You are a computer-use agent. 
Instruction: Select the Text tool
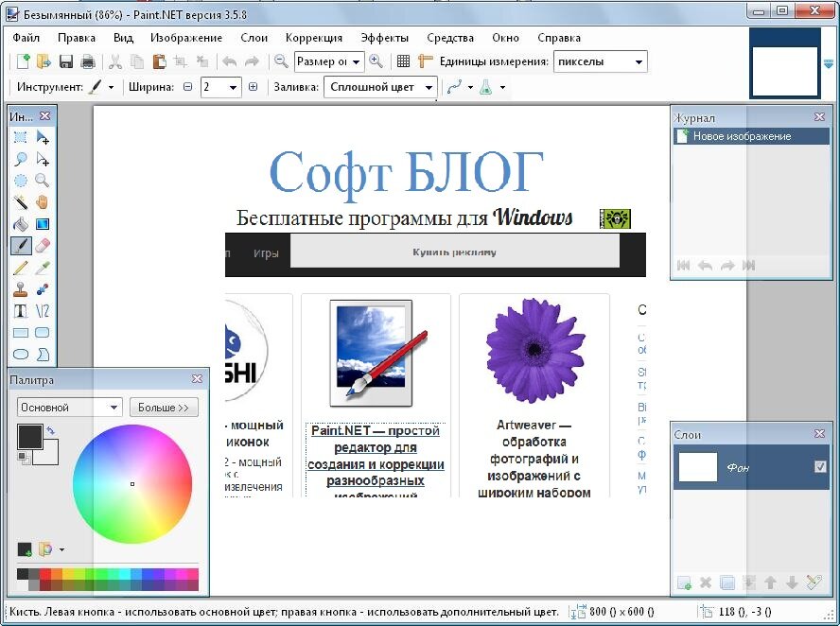click(21, 310)
